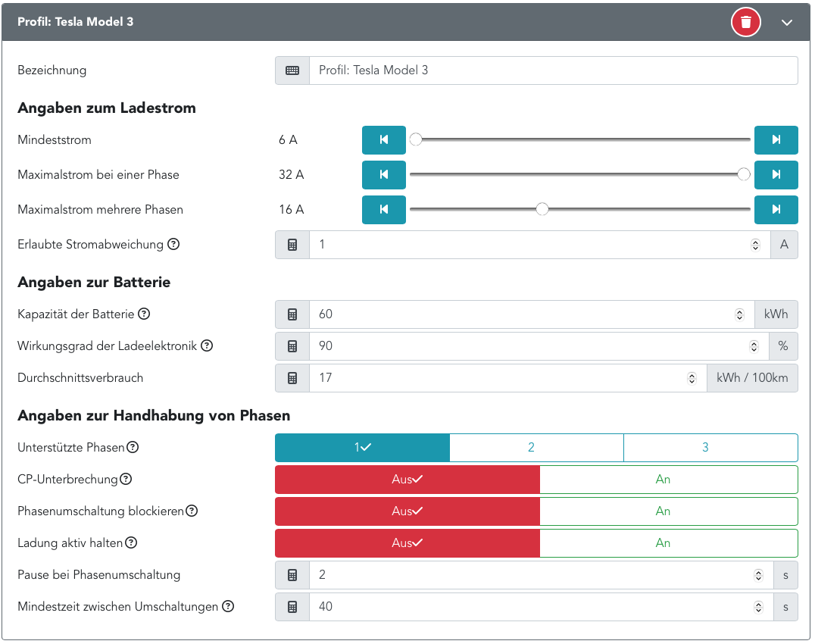The height and width of the screenshot is (644, 815).
Task: Click the 'Profil: Tesla Model 3' header title
Action: point(76,22)
